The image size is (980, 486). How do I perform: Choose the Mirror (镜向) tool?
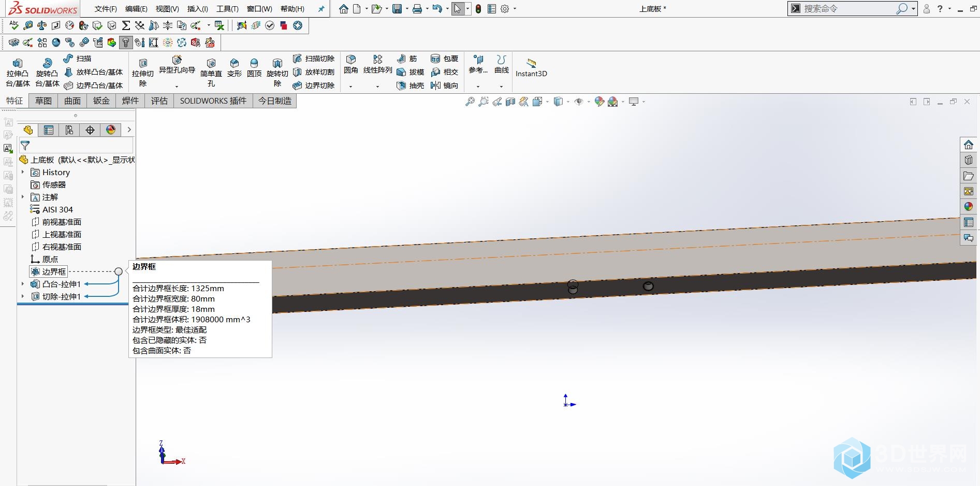click(x=445, y=85)
